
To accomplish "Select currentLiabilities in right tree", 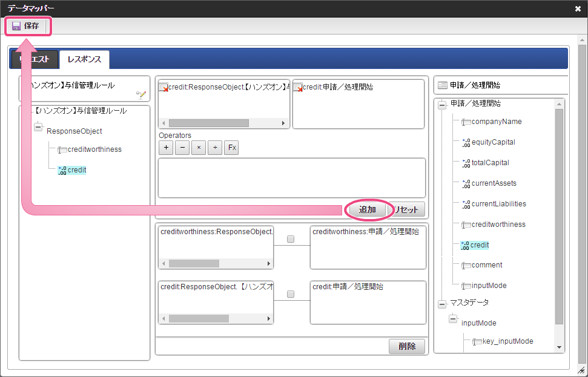I will coord(499,205).
